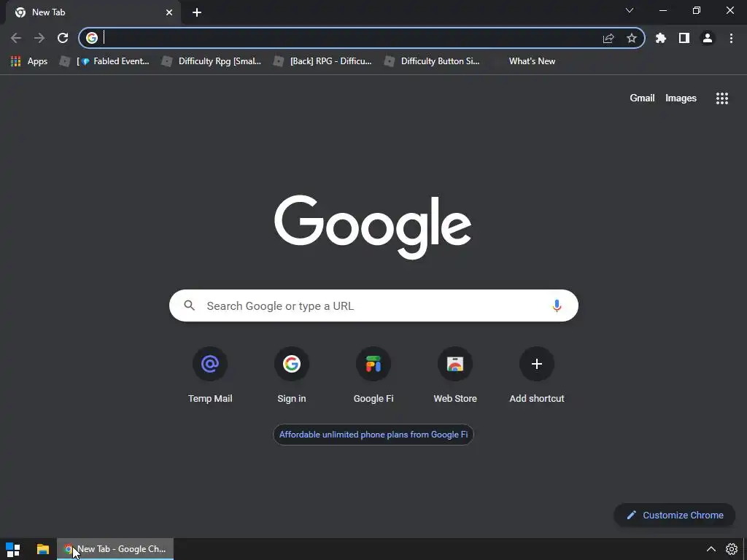
Task: Click the Google icon in the address bar
Action: click(92, 38)
